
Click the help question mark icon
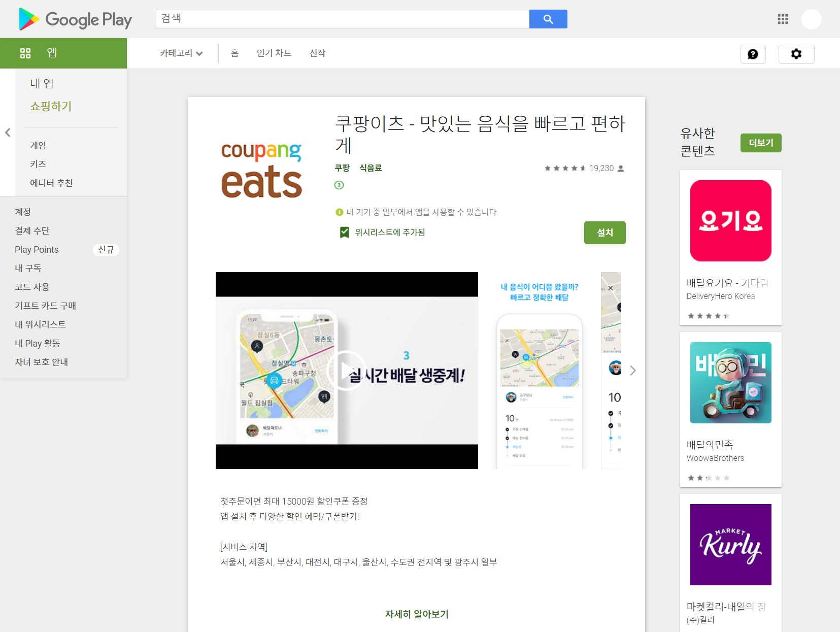(753, 54)
